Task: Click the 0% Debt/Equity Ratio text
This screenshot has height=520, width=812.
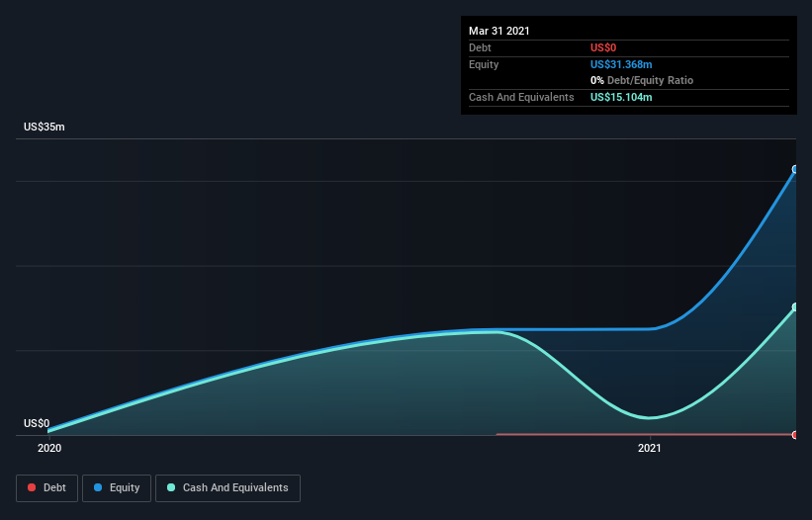Action: (642, 80)
